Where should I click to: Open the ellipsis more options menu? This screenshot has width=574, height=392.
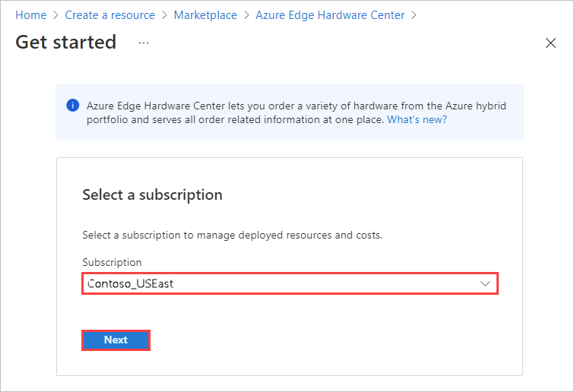click(x=144, y=43)
